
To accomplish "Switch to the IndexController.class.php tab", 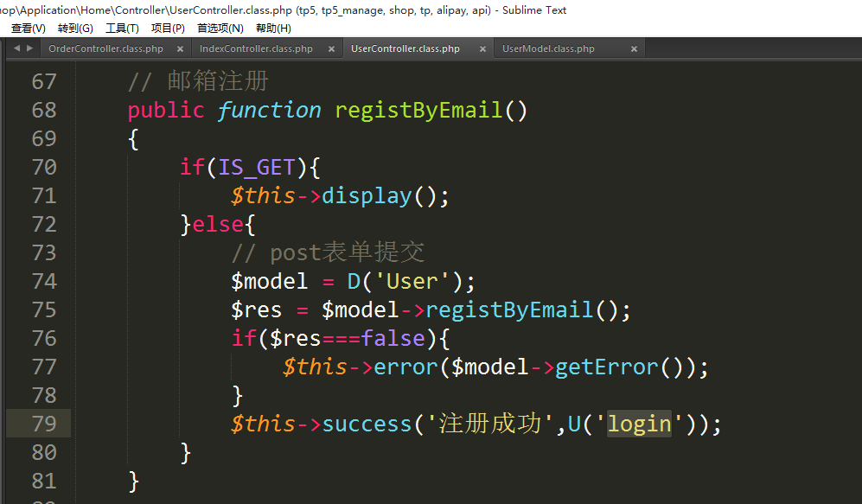I will click(x=256, y=49).
